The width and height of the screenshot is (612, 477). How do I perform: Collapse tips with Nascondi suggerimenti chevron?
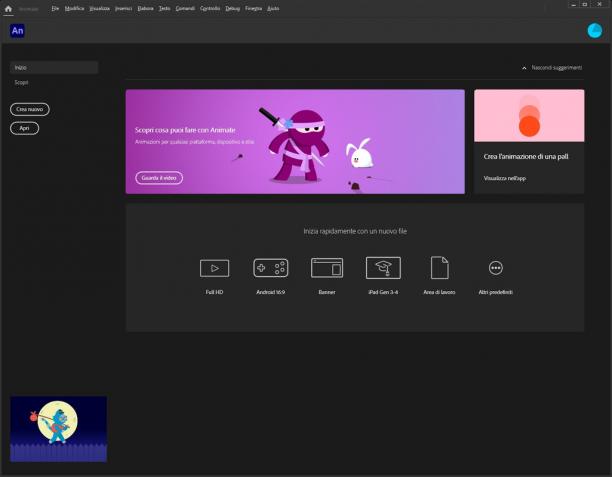(524, 68)
